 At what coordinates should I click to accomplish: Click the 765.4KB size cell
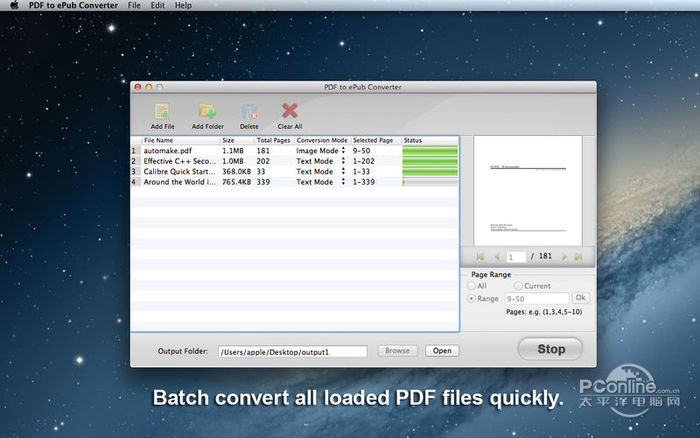pyautogui.click(x=237, y=182)
